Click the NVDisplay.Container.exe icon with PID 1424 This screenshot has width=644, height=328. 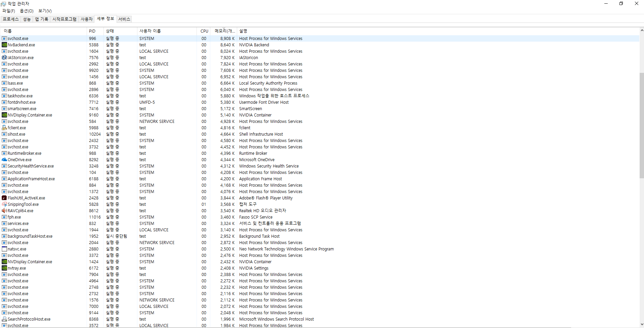(4, 262)
